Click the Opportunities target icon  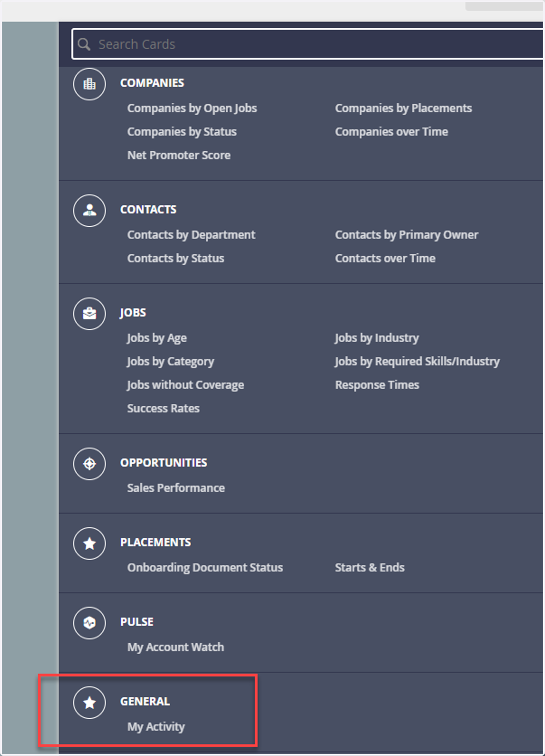click(89, 463)
